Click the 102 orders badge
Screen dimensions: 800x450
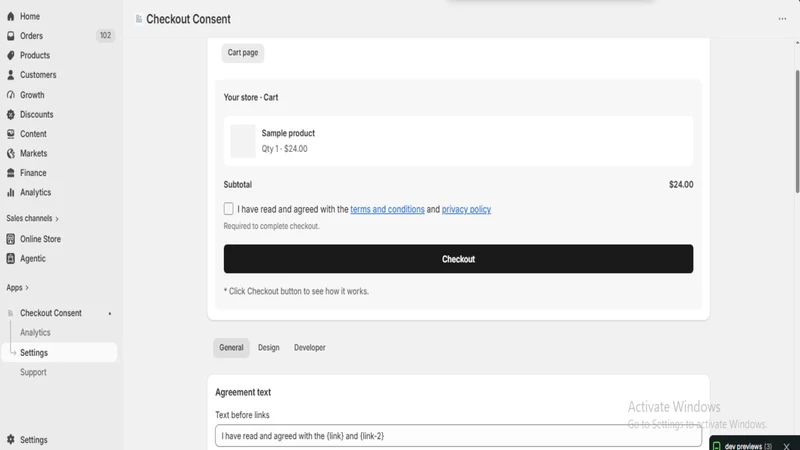[x=105, y=35]
